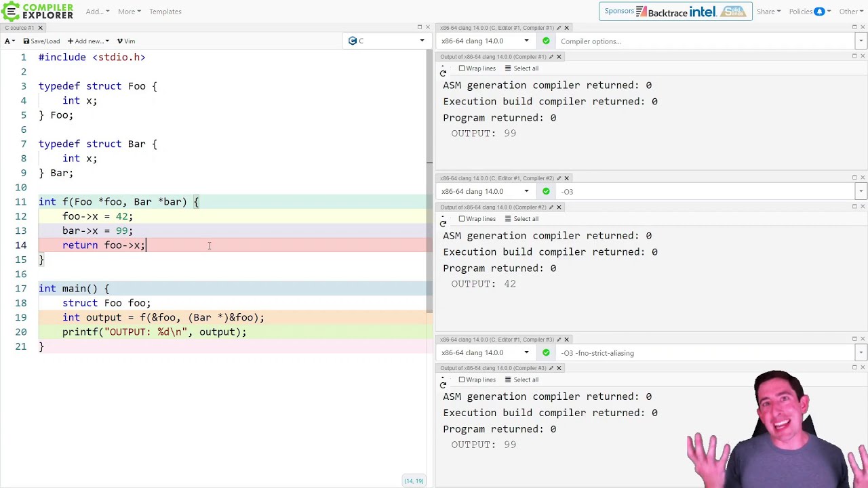Image resolution: width=868 pixels, height=488 pixels.
Task: Open Templates from the top bar
Action: (165, 12)
